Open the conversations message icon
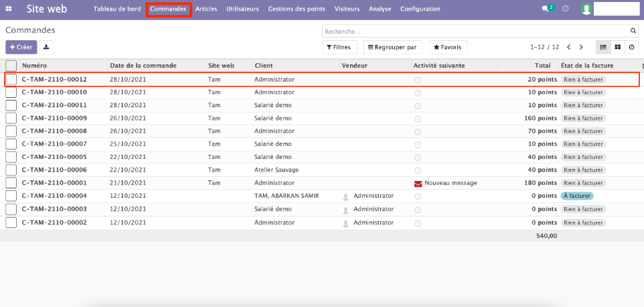The width and height of the screenshot is (644, 307). pyautogui.click(x=547, y=9)
